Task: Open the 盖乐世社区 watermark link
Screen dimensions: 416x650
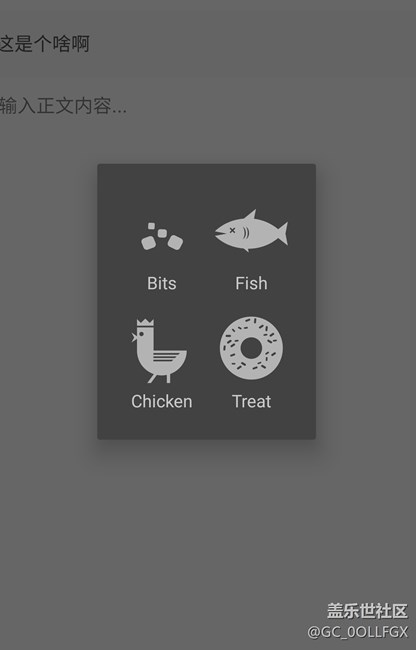Action: click(x=367, y=611)
